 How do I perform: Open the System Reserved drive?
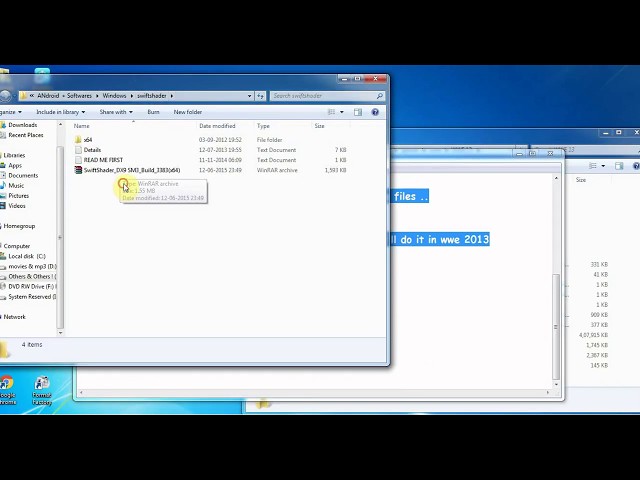[32, 297]
